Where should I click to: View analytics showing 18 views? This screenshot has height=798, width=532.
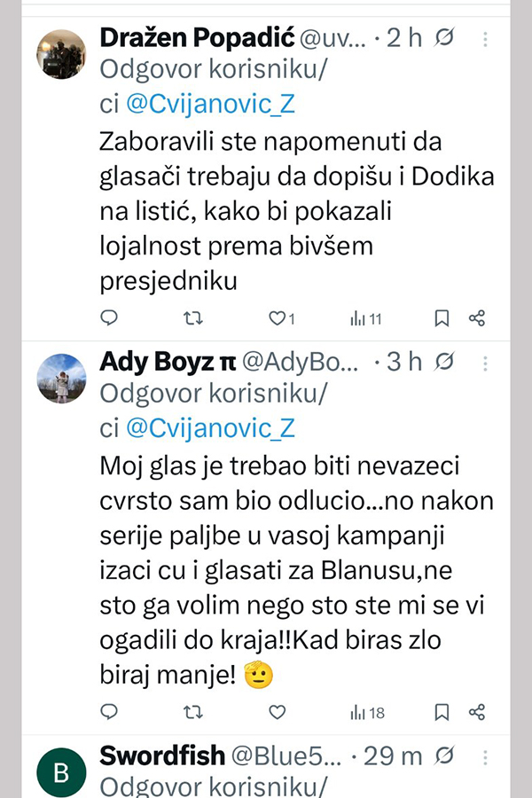coord(366,711)
